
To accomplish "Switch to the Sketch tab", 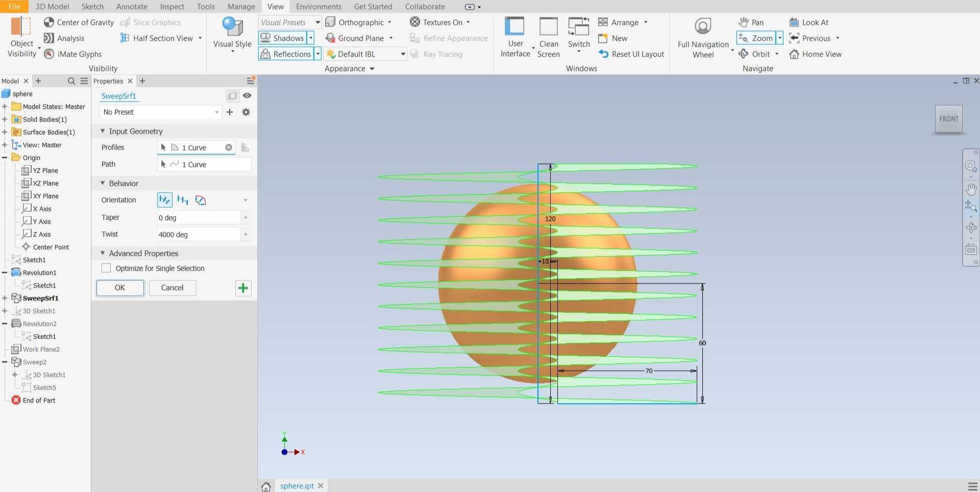I will click(x=92, y=7).
